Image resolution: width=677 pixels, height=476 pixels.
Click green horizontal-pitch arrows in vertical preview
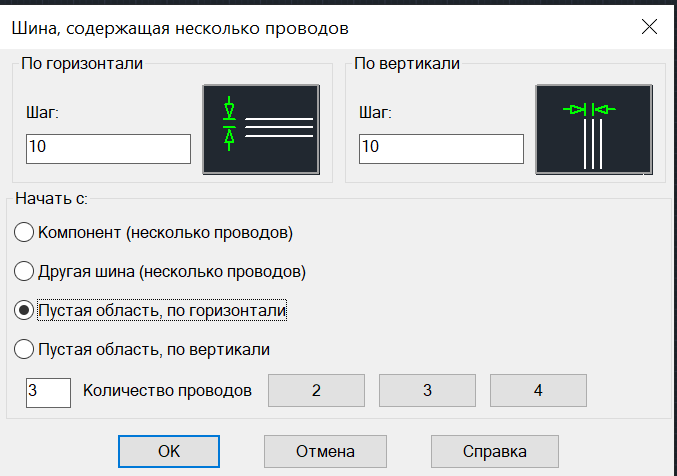tap(589, 109)
